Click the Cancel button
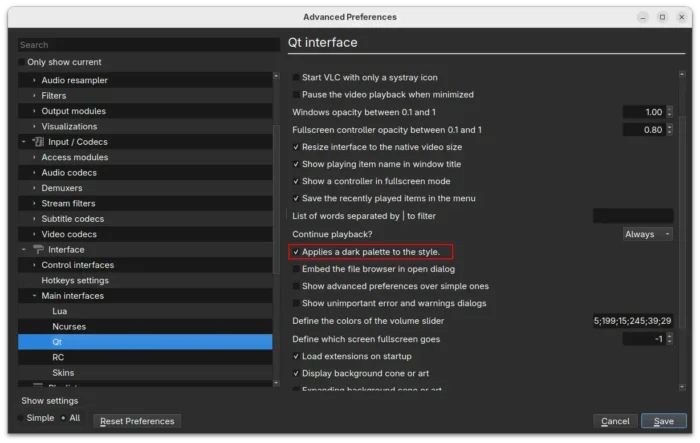This screenshot has width=700, height=443. pyautogui.click(x=615, y=422)
